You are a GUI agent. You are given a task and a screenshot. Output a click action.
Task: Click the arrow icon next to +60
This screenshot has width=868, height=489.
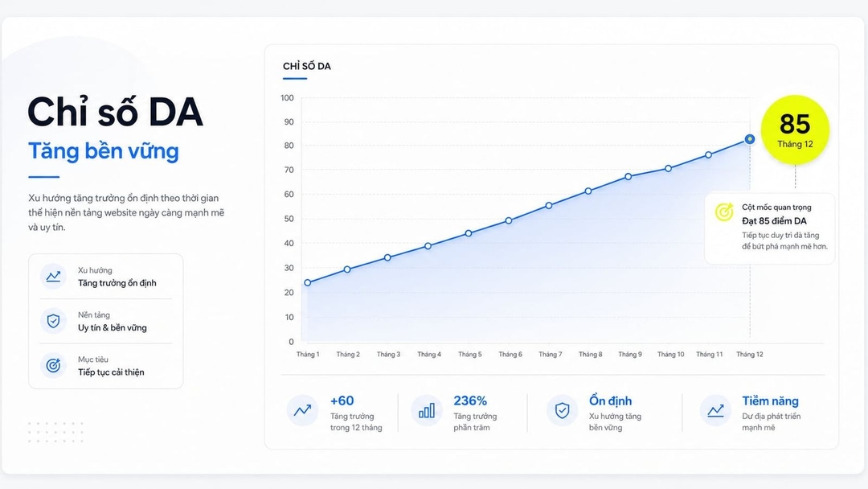pos(302,410)
